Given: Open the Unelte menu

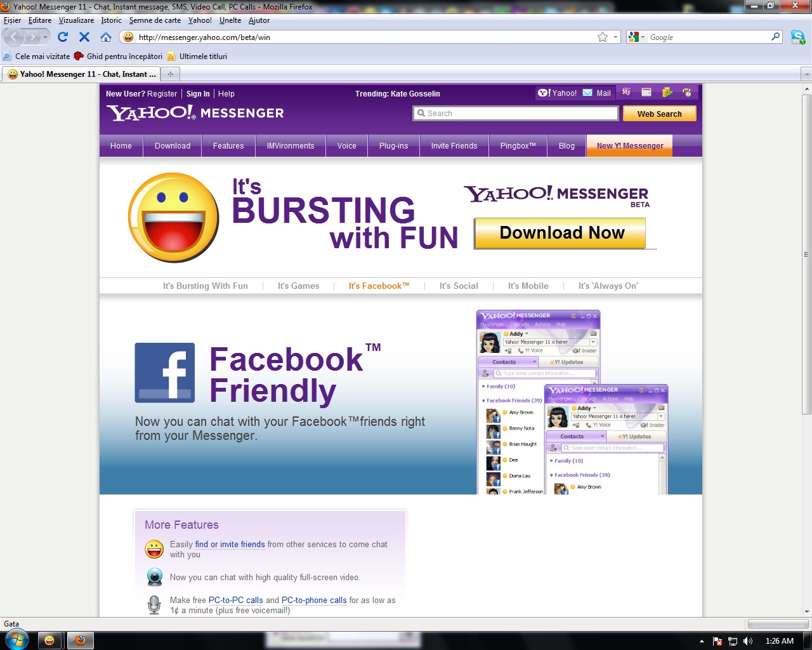Looking at the screenshot, I should click(230, 20).
